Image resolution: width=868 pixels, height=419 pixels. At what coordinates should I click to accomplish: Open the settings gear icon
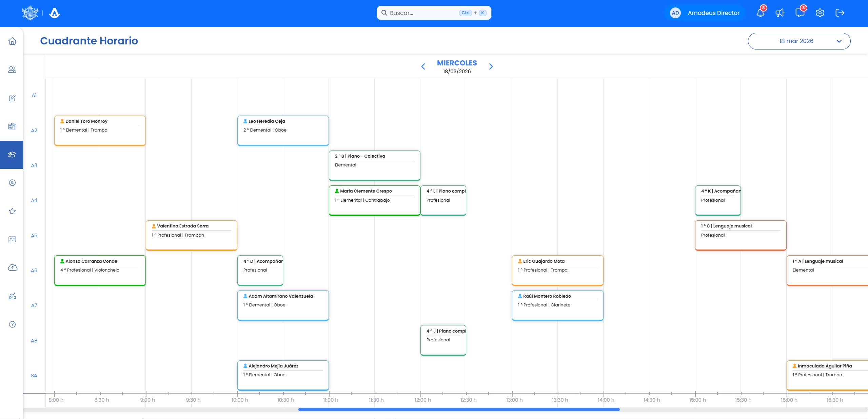coord(820,13)
